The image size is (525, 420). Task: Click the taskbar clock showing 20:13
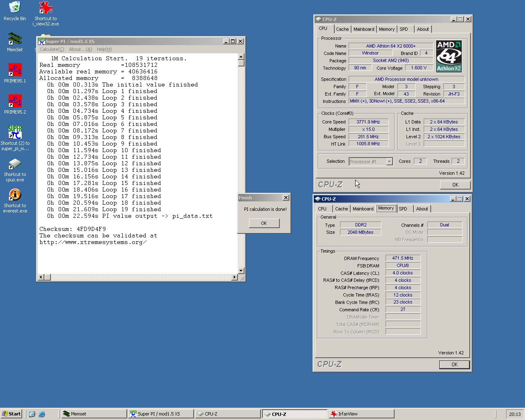click(x=514, y=414)
